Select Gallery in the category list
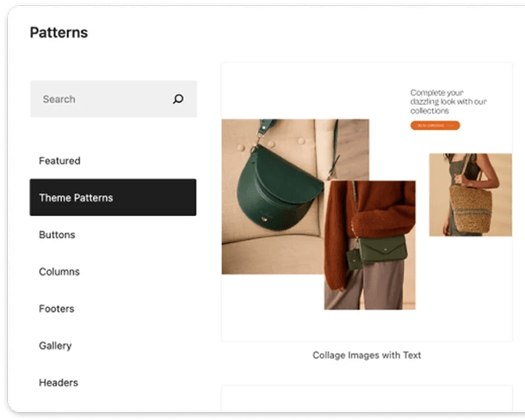The image size is (525, 420). coord(55,346)
